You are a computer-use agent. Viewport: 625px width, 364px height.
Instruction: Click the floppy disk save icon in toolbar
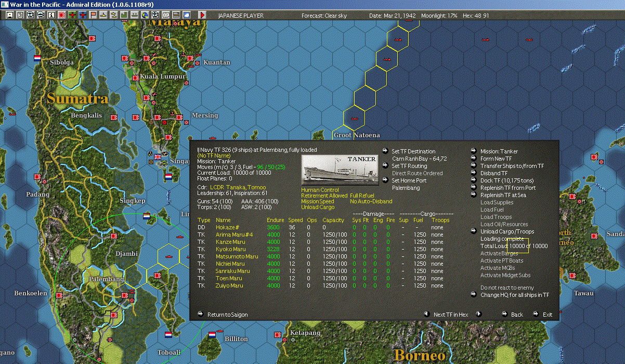(10, 15)
